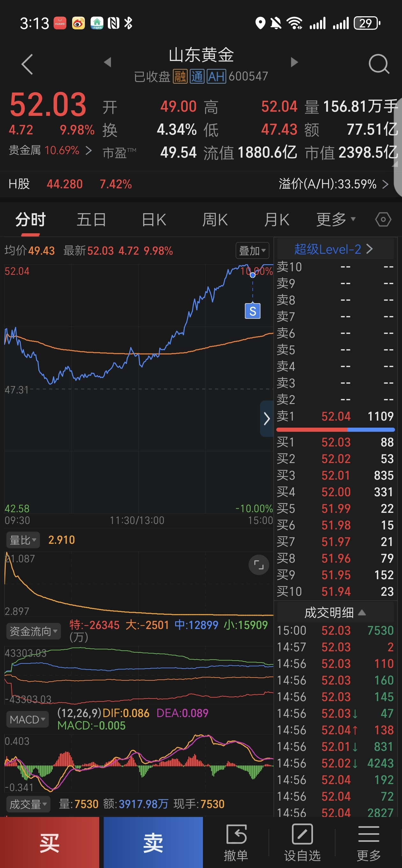Open the MACD indicator dropdown
Image resolution: width=402 pixels, height=868 pixels.
(27, 719)
